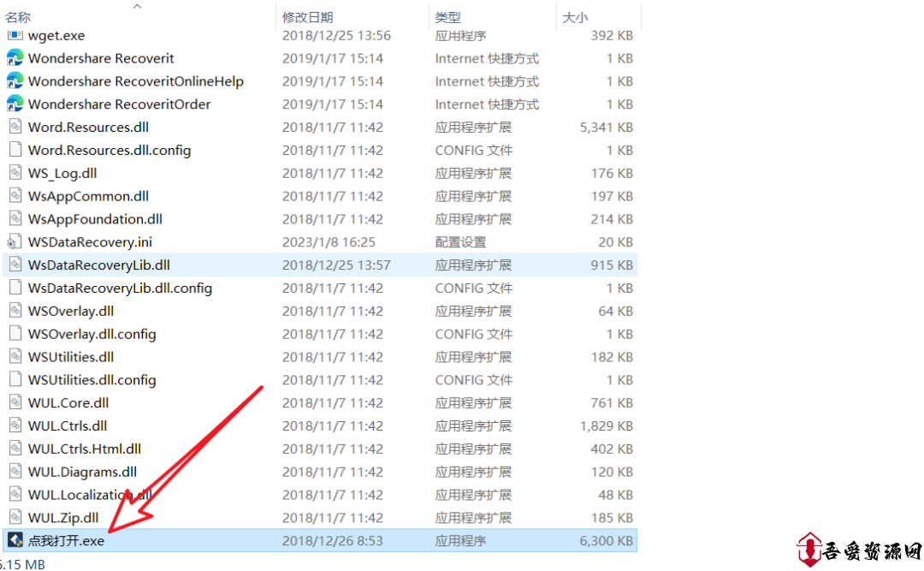Select the 点我打开.exe file name

coord(66,541)
